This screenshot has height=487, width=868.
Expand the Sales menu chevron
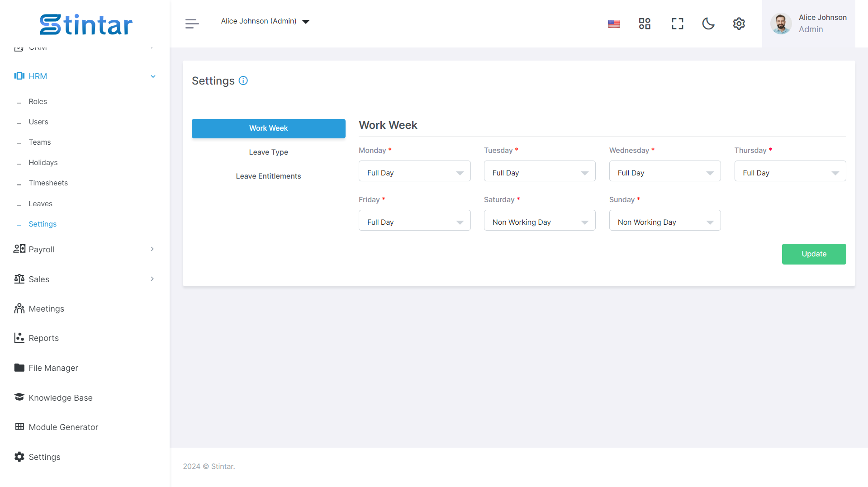click(152, 279)
